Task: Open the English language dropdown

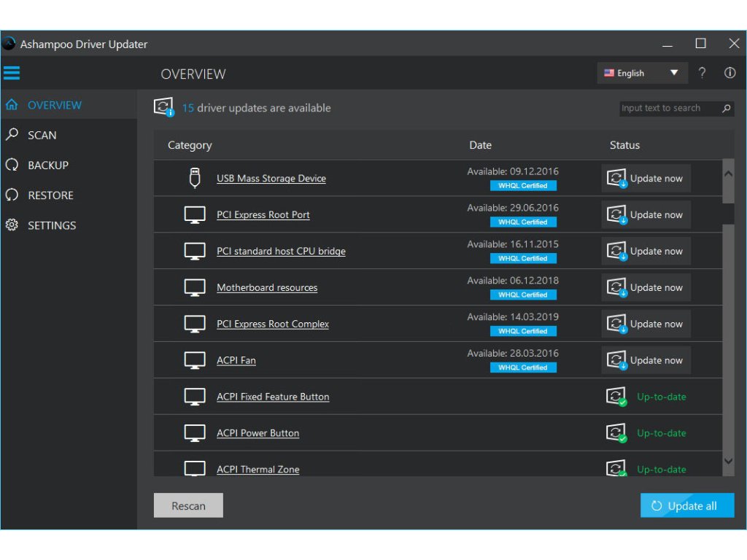Action: click(x=641, y=73)
